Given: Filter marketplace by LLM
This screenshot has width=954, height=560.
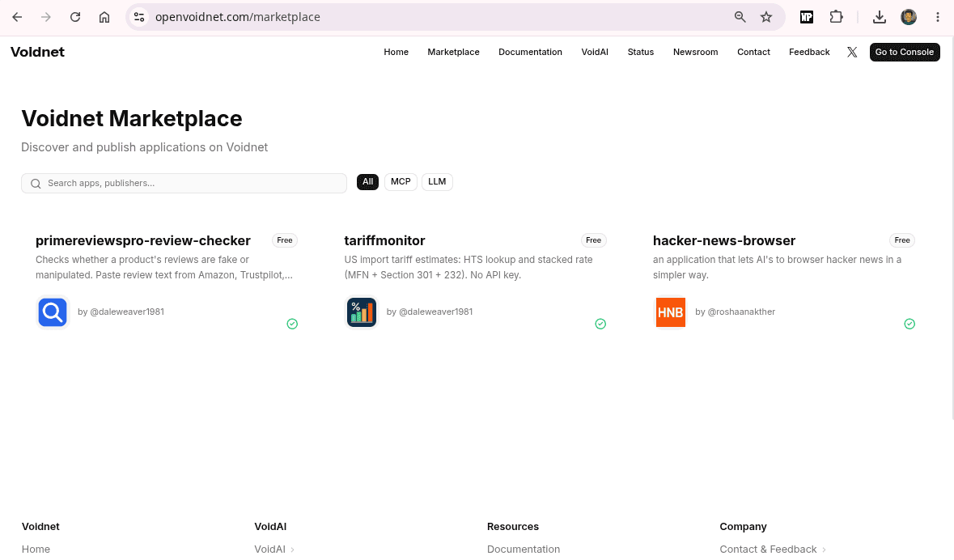Looking at the screenshot, I should click(437, 182).
